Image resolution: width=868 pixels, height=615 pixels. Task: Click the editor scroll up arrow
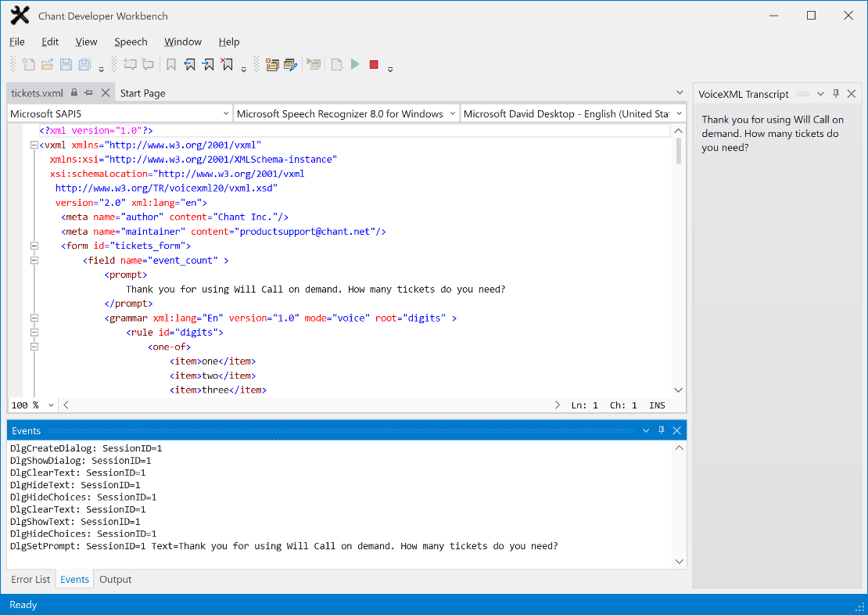click(x=678, y=131)
